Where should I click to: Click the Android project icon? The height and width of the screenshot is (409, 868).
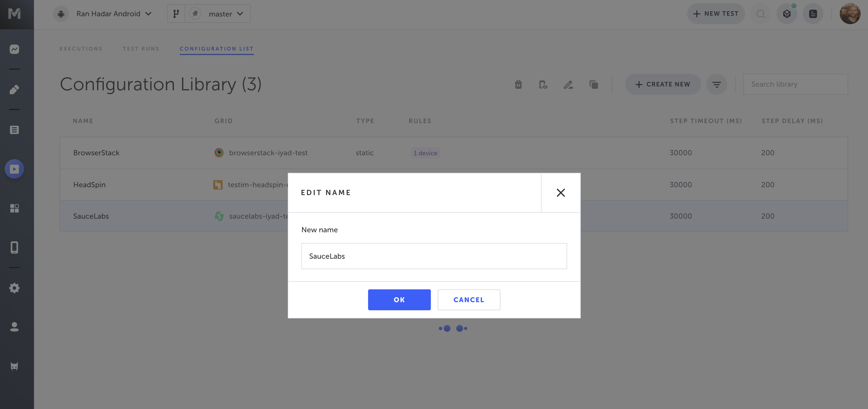pyautogui.click(x=61, y=14)
